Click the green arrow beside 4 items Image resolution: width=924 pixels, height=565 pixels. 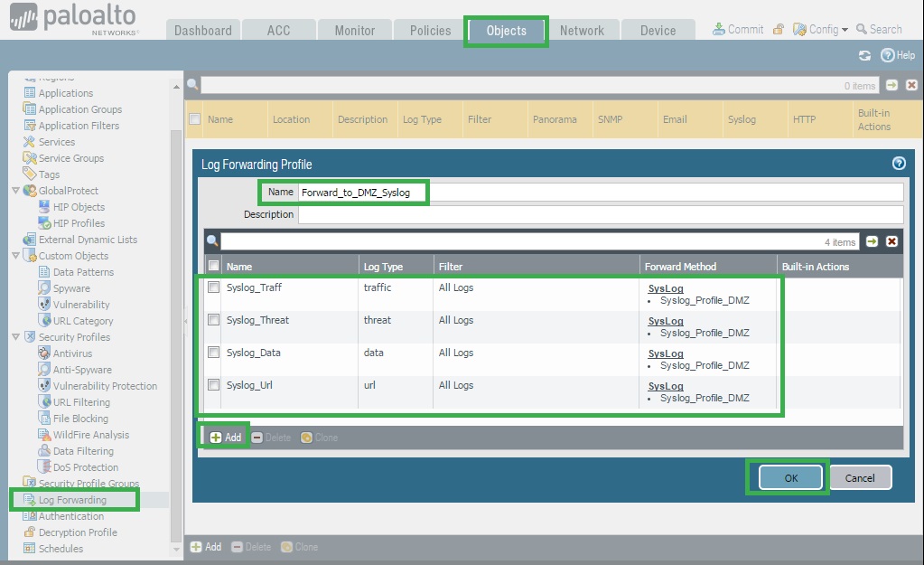(x=872, y=241)
